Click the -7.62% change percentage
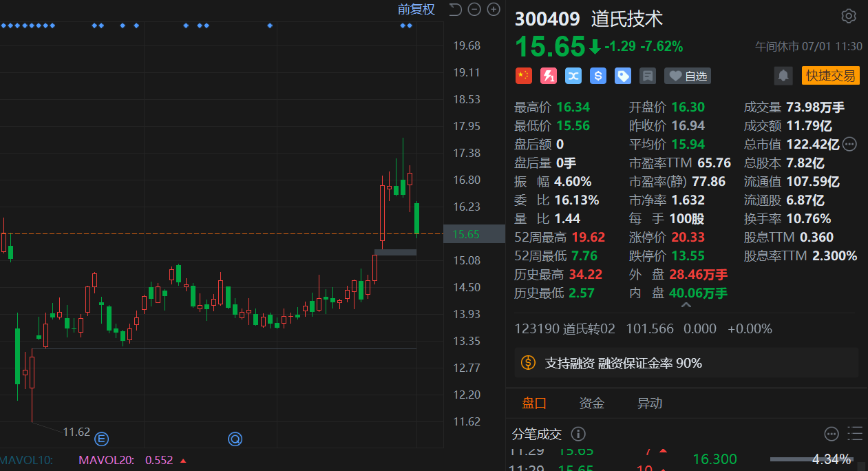Image resolution: width=868 pixels, height=471 pixels. [661, 46]
